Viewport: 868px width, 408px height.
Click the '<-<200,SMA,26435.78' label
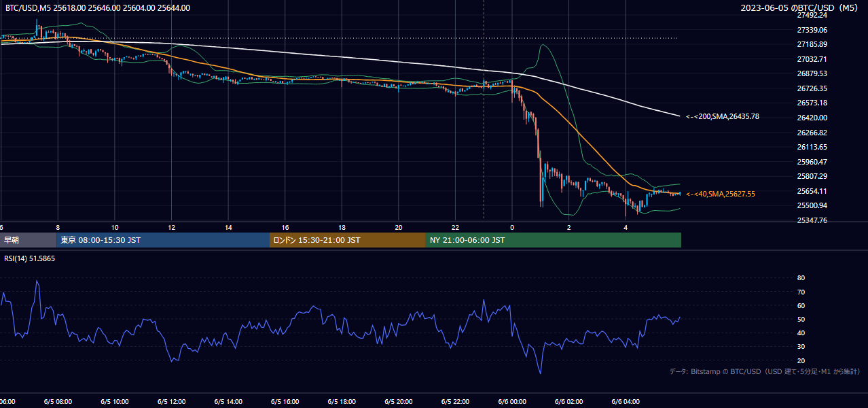pos(723,117)
